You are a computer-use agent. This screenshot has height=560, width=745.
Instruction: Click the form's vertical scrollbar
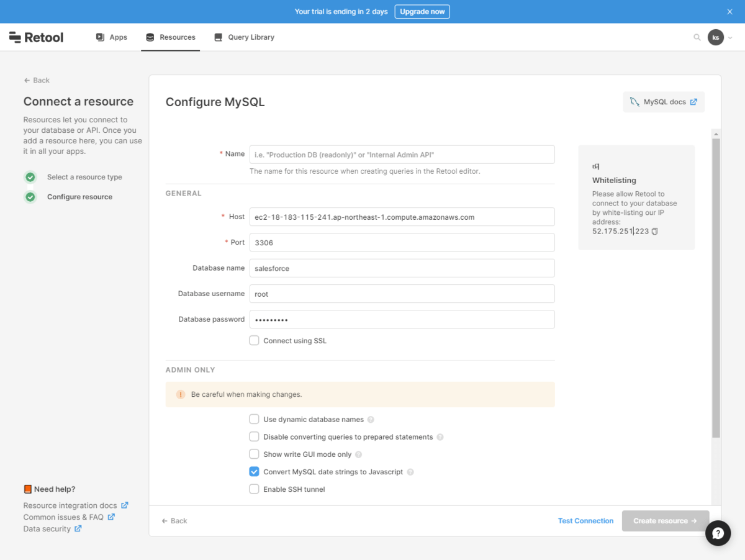pyautogui.click(x=716, y=286)
